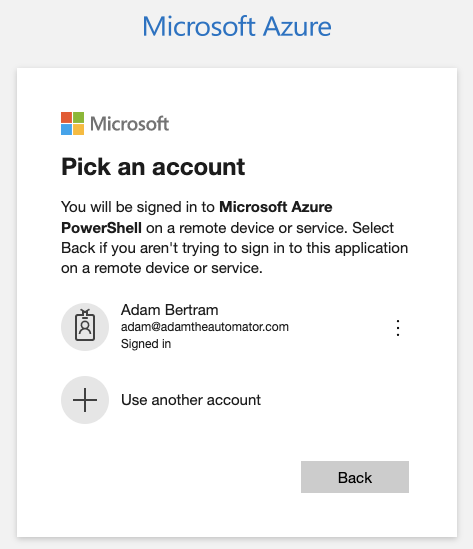Click the red square in the Microsoft logo
This screenshot has width=473, height=549.
67,117
